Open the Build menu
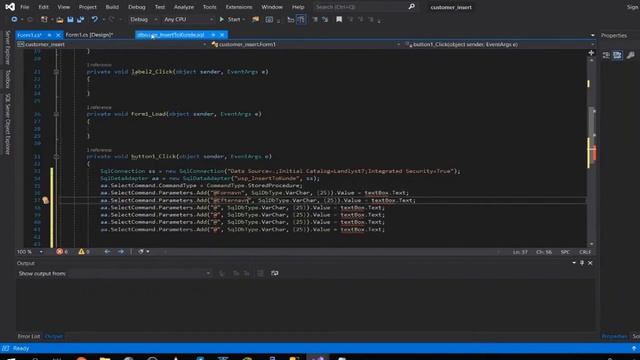640x360 pixels. 112,7
